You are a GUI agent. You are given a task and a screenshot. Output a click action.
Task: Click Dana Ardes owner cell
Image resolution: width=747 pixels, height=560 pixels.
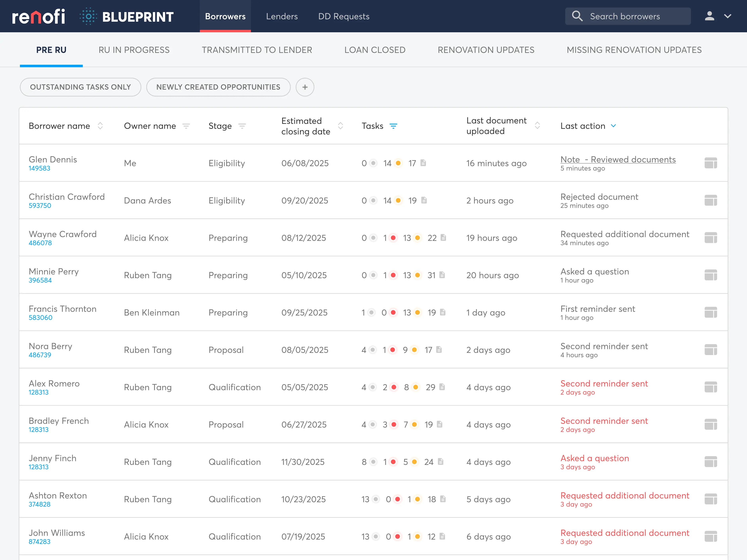148,201
